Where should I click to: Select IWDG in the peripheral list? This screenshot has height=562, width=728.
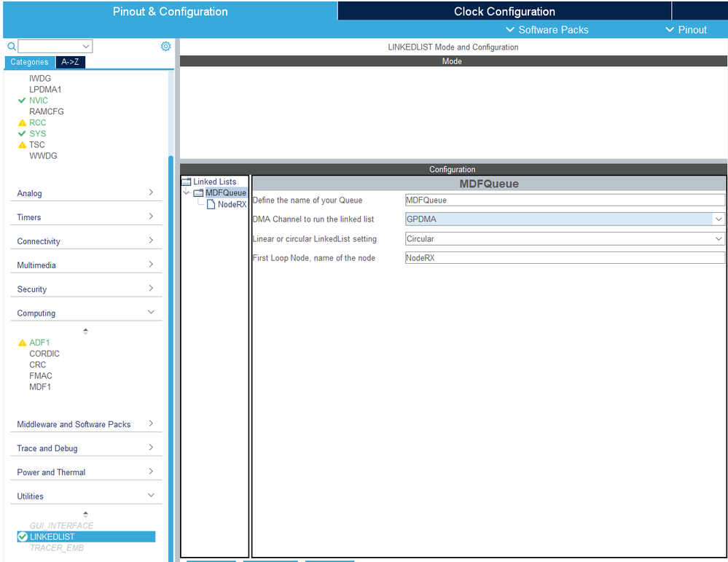40,79
